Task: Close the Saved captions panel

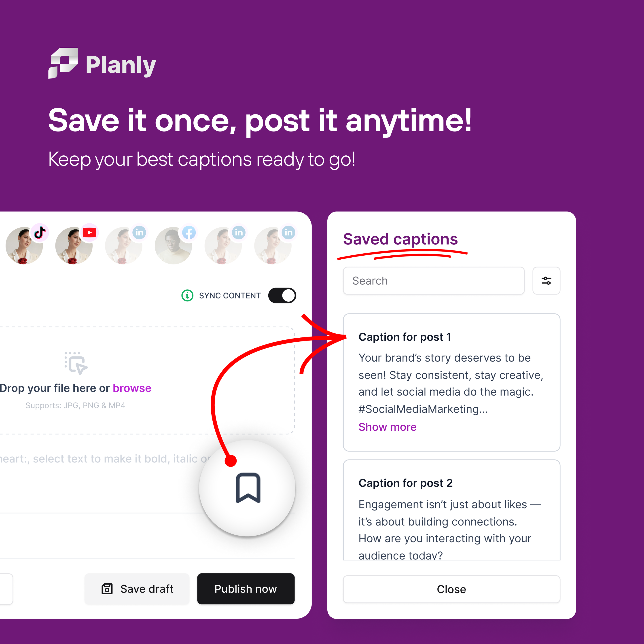Action: coord(451,589)
